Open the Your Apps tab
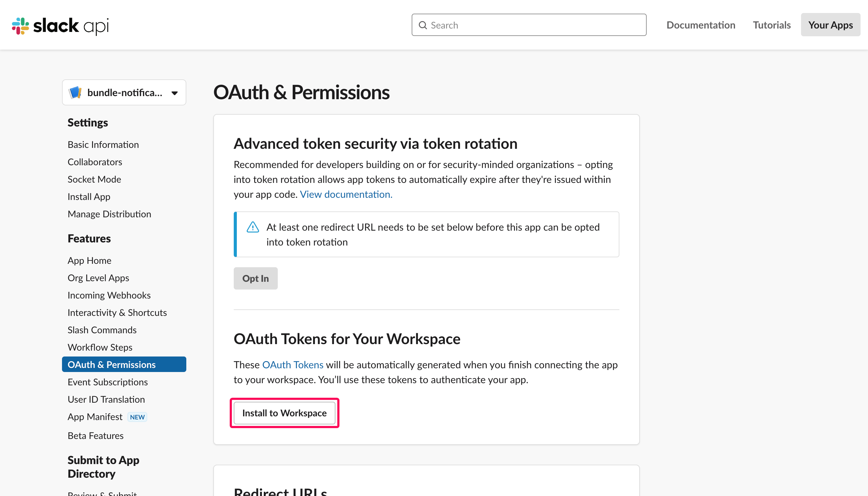The width and height of the screenshot is (868, 496). click(830, 25)
